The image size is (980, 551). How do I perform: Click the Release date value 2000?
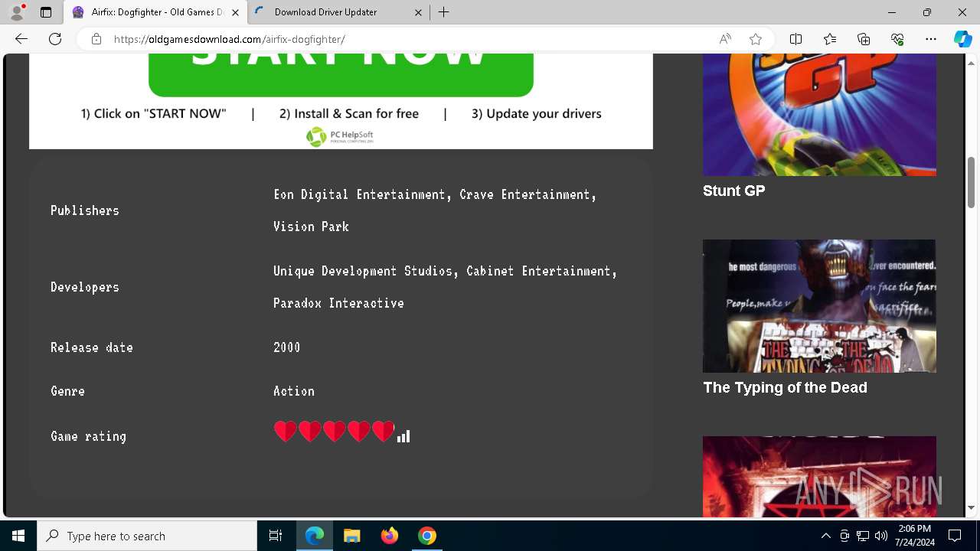[x=286, y=347]
